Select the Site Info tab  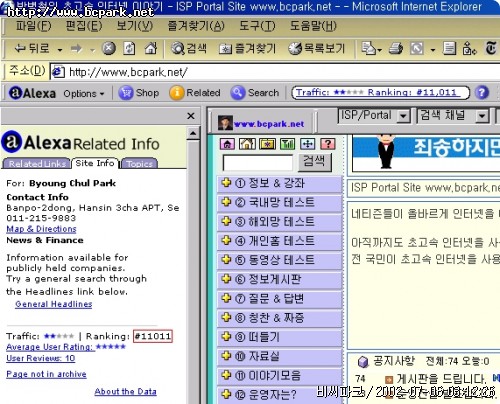pyautogui.click(x=95, y=163)
